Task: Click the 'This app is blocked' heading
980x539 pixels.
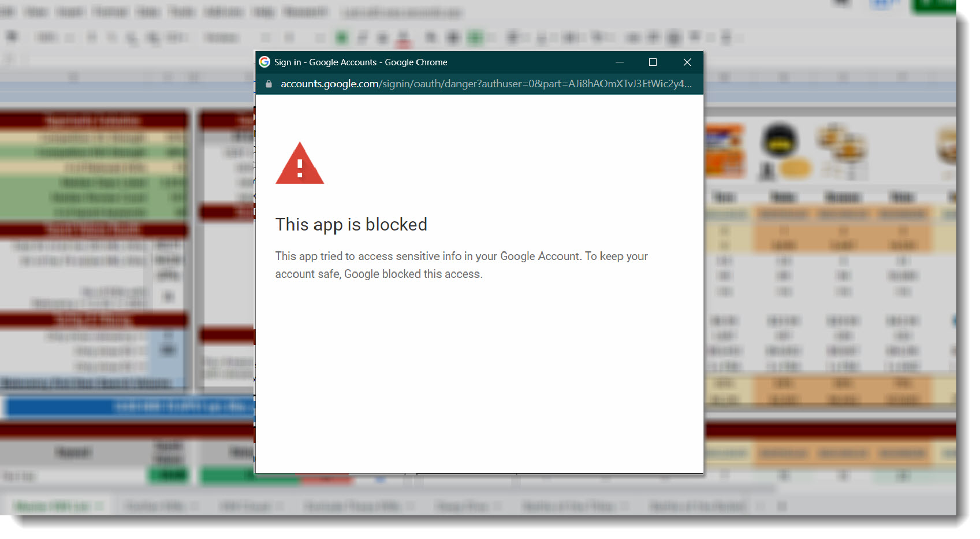Action: tap(351, 224)
